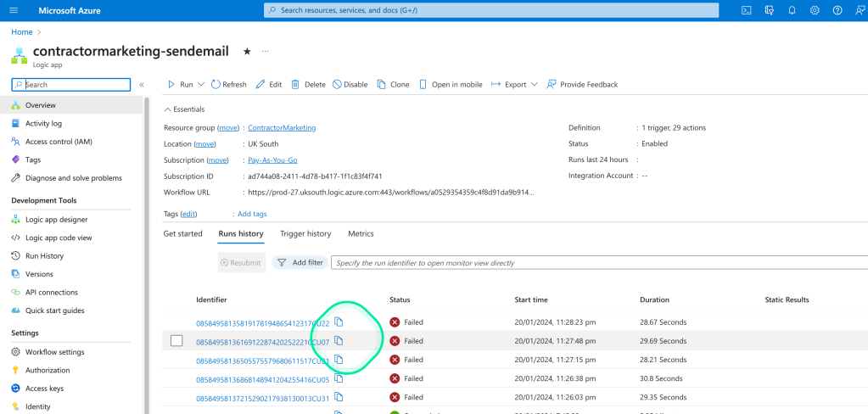
Task: Switch to the Metrics tab
Action: pyautogui.click(x=361, y=233)
